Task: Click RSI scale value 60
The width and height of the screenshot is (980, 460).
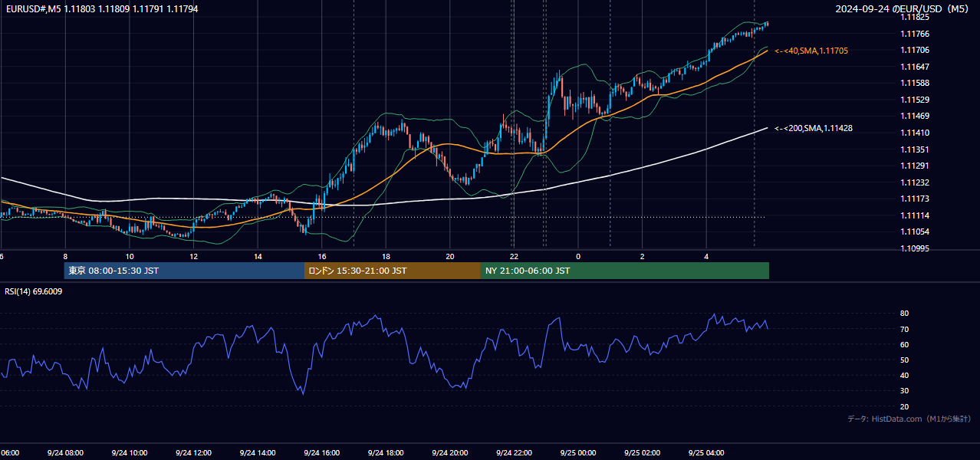Action: click(904, 344)
